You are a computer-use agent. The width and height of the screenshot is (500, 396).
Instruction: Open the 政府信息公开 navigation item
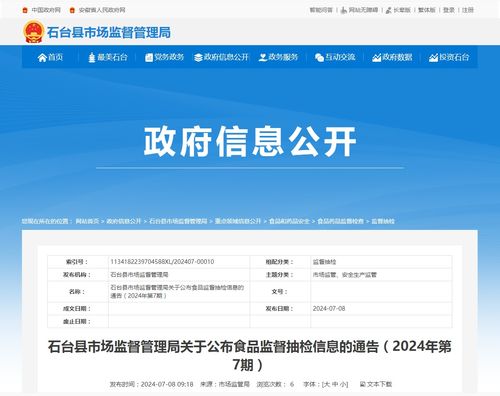221,57
